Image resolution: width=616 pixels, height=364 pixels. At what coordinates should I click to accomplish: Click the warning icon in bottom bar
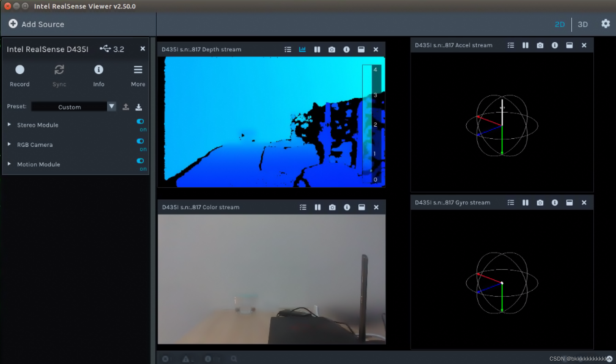pos(186,359)
